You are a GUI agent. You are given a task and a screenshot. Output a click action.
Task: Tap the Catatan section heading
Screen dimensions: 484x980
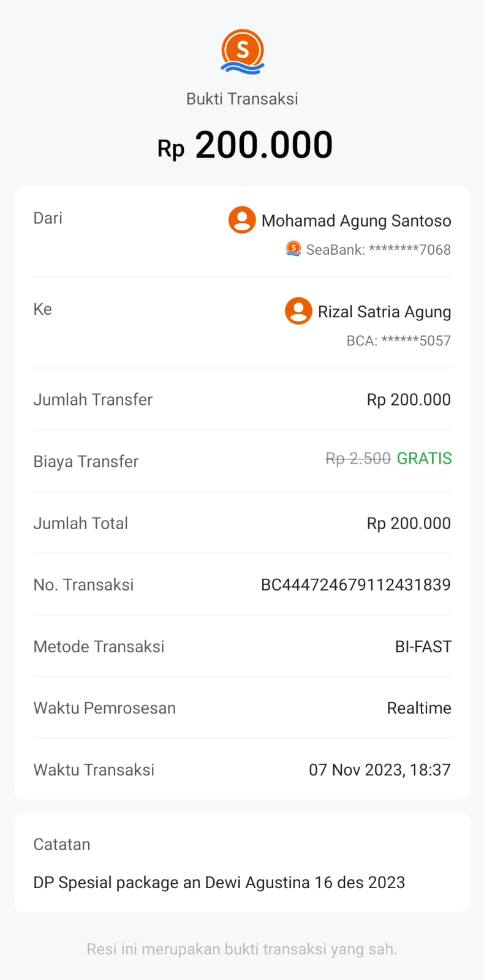62,844
